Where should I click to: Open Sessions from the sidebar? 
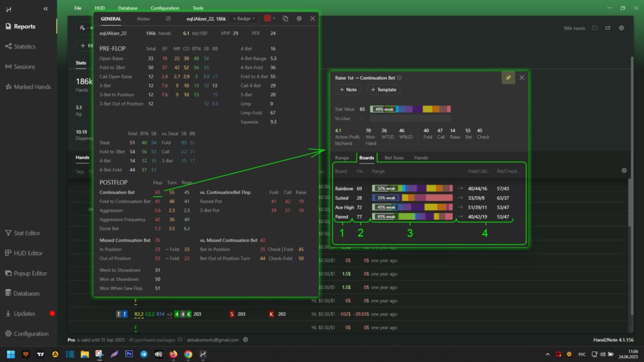25,67
